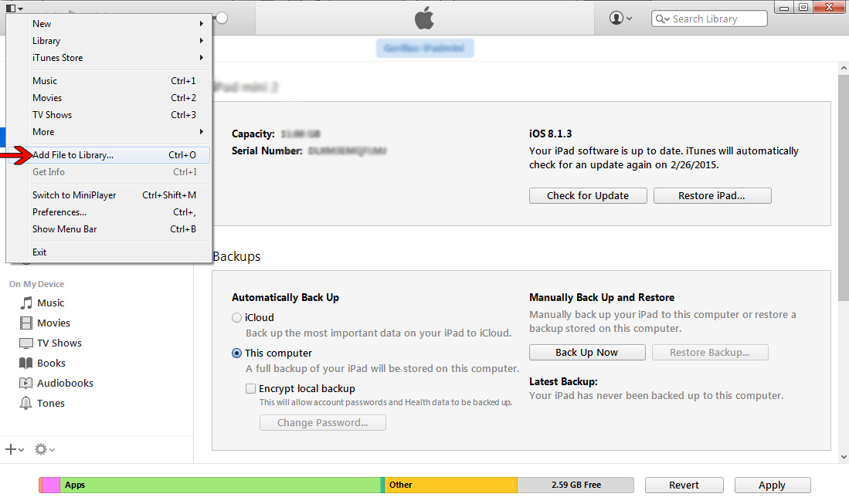Select the Music note icon on device
Viewport: 849px width, 504px height.
coord(26,303)
